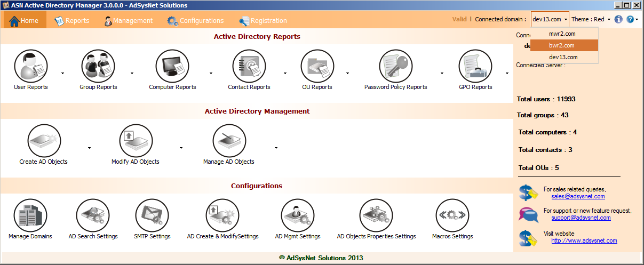Expand Group Reports dropdown arrow

132,73
